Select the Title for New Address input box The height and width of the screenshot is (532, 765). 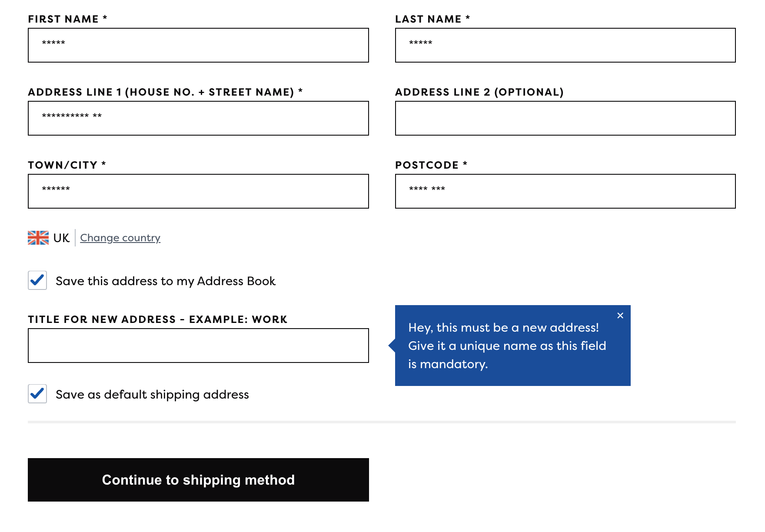pos(198,346)
